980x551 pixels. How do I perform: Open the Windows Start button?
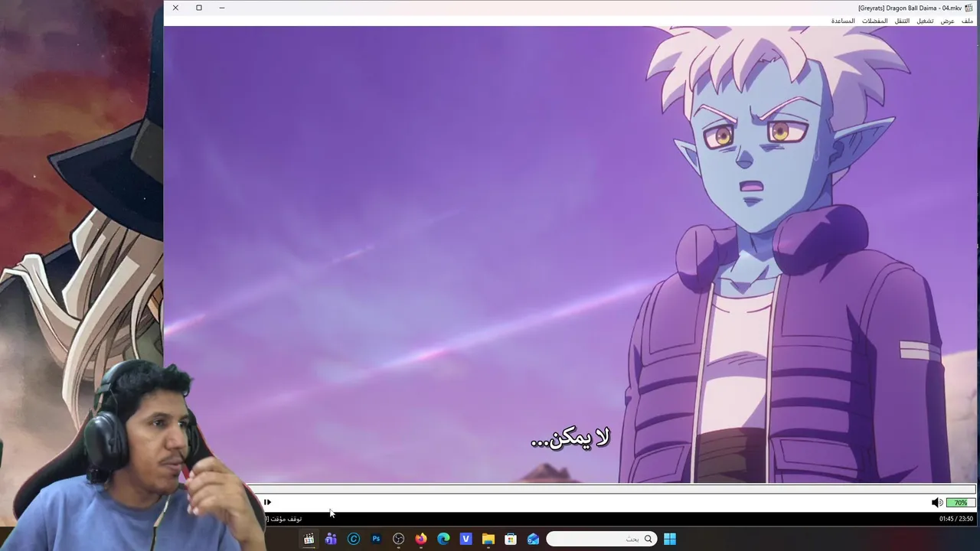(670, 539)
